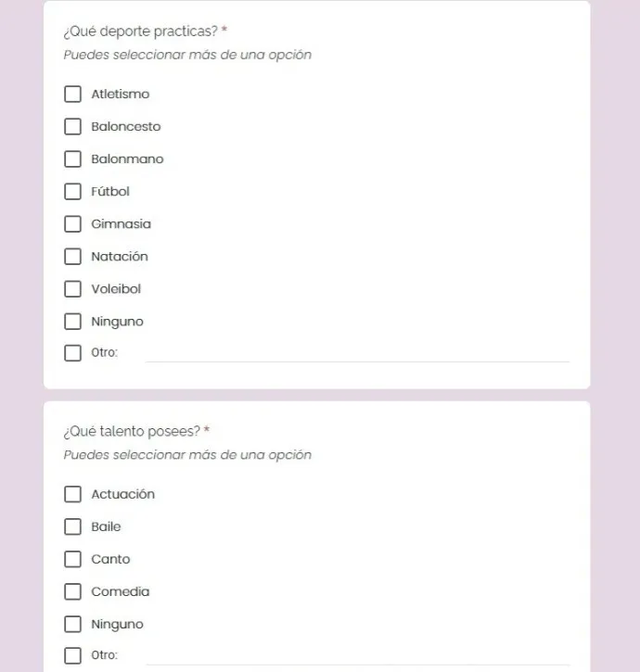Mark Fútbol as a practiced sport

click(x=72, y=192)
